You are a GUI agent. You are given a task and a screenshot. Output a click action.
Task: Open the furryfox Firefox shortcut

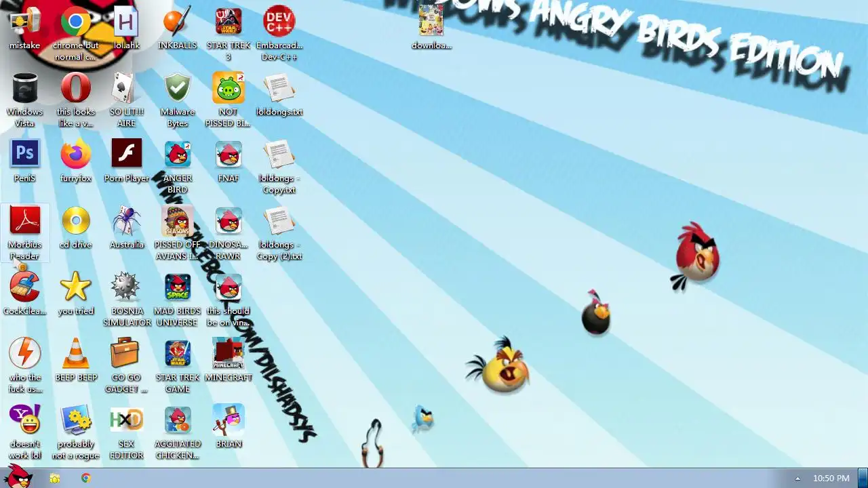pos(76,161)
